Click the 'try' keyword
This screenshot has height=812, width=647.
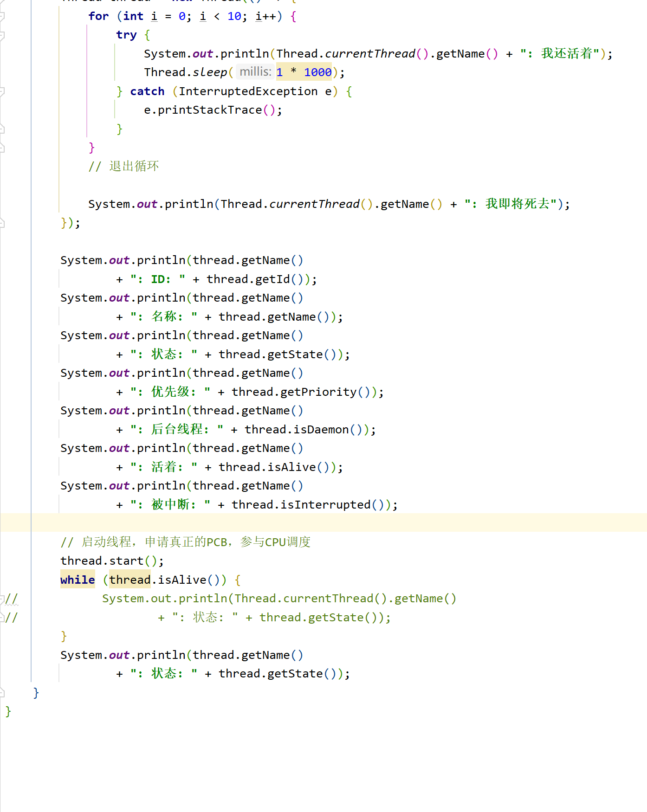tap(126, 35)
